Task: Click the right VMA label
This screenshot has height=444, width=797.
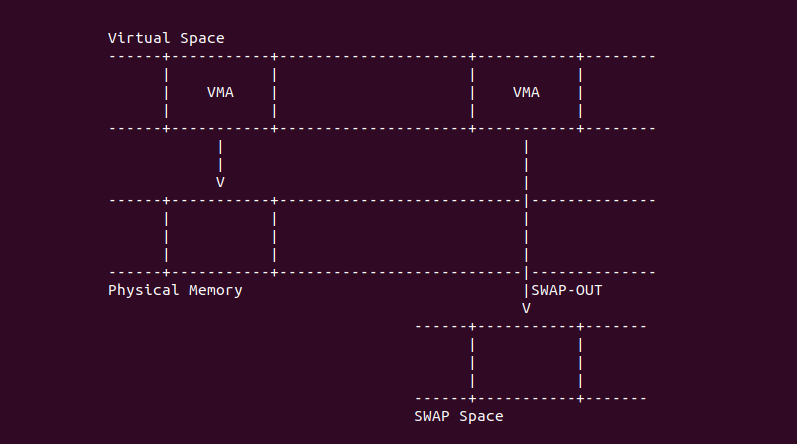Action: 526,92
